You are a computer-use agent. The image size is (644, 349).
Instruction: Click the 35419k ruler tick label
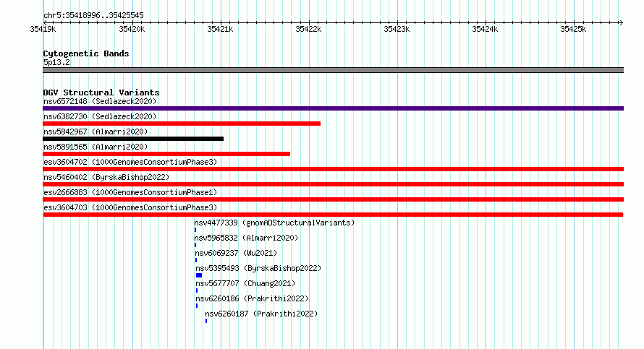(x=43, y=29)
